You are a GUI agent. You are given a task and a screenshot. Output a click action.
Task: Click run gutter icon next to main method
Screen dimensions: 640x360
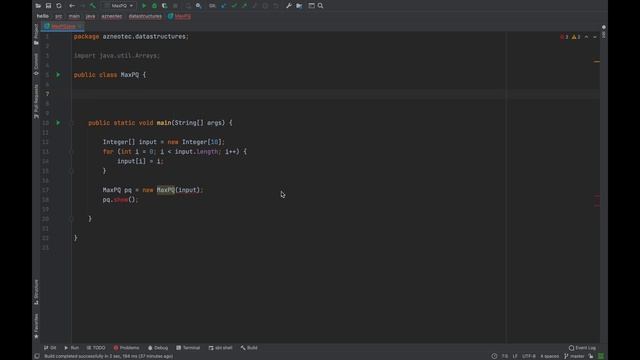[x=58, y=122]
